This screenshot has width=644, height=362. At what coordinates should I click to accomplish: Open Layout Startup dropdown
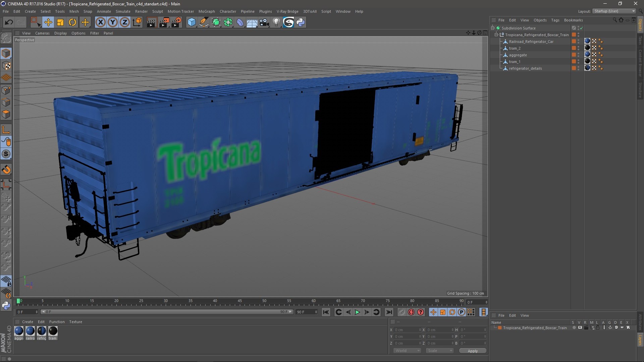[x=615, y=11]
